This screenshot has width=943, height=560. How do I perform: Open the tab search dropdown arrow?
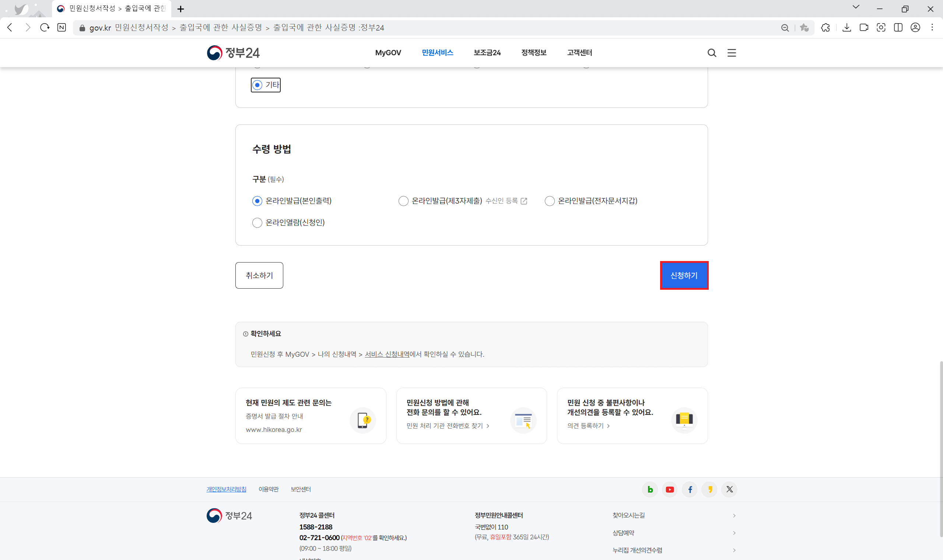point(856,7)
